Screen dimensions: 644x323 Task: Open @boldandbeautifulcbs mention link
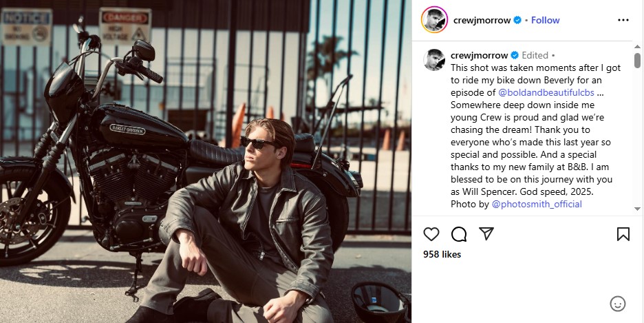546,92
